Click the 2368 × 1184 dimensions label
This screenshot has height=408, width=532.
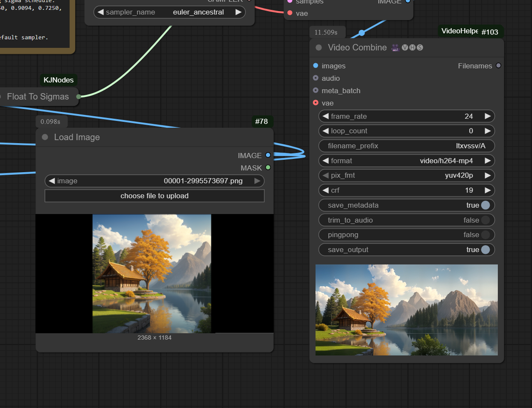pyautogui.click(x=155, y=338)
